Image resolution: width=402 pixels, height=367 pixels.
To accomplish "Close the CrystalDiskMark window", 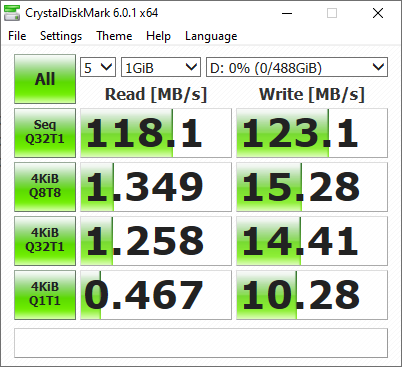I will (378, 13).
